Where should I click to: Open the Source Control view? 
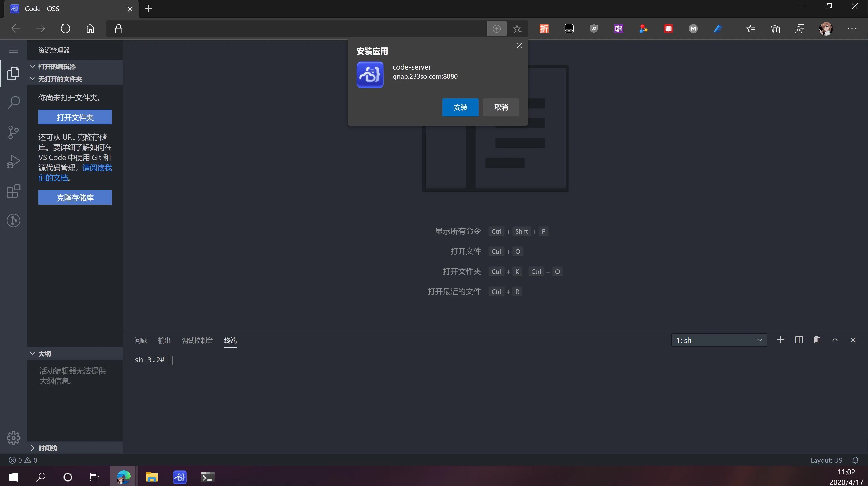tap(14, 132)
